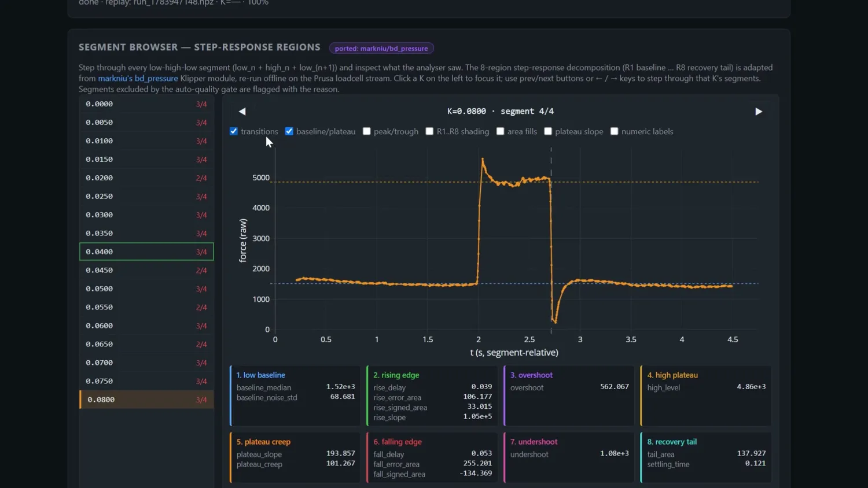This screenshot has height=488, width=868.
Task: Click the t (s, segment-relative) axis label
Action: click(514, 353)
